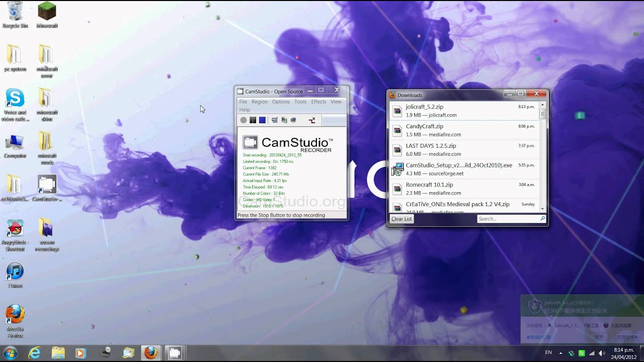Open the Windows Start menu
This screenshot has height=362, width=644.
coord(10,353)
